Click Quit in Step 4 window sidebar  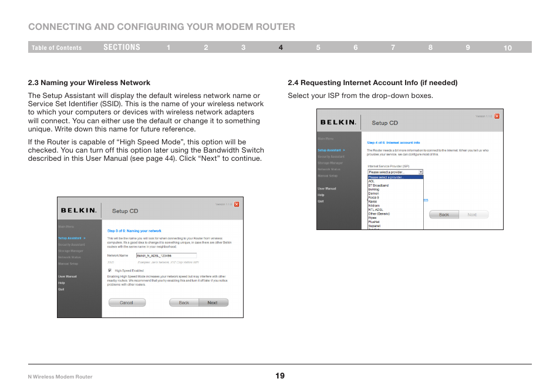321,201
